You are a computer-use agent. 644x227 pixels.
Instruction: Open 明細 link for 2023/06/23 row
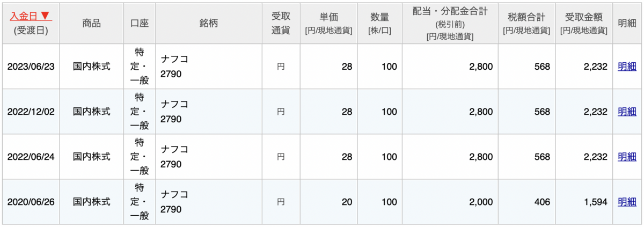point(627,67)
